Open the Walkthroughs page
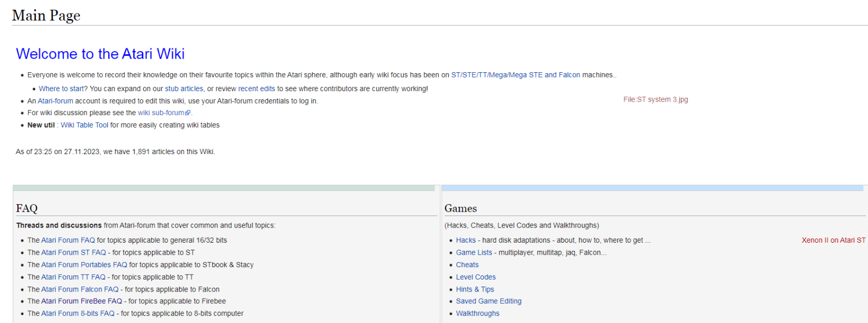This screenshot has height=323, width=868. (x=477, y=313)
